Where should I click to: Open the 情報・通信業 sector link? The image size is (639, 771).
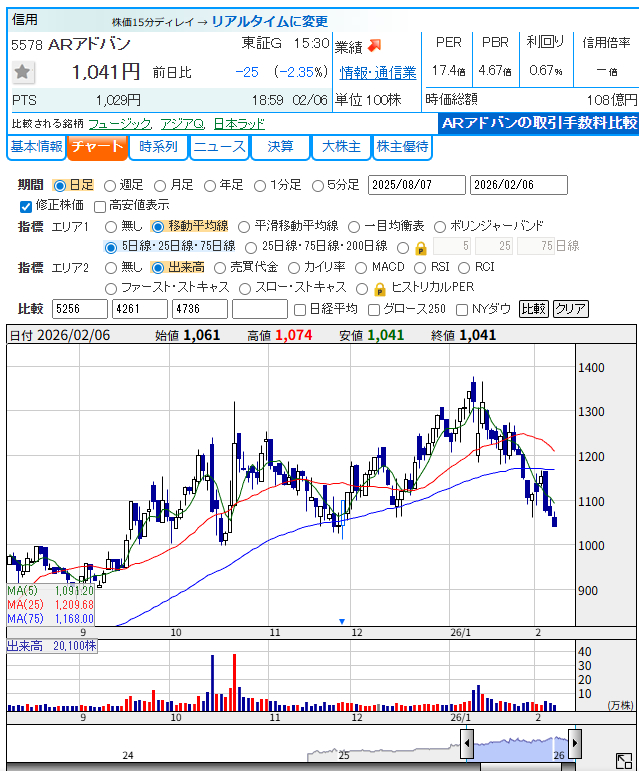pyautogui.click(x=378, y=72)
